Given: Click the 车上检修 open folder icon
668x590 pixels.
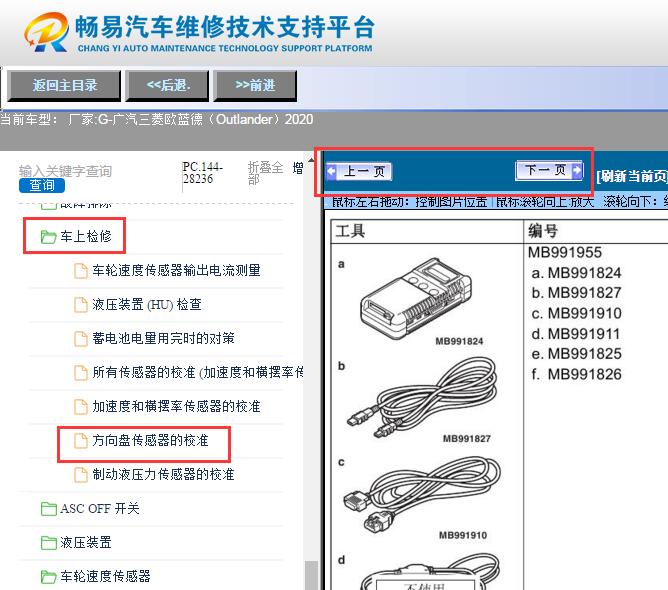Looking at the screenshot, I should coord(49,236).
